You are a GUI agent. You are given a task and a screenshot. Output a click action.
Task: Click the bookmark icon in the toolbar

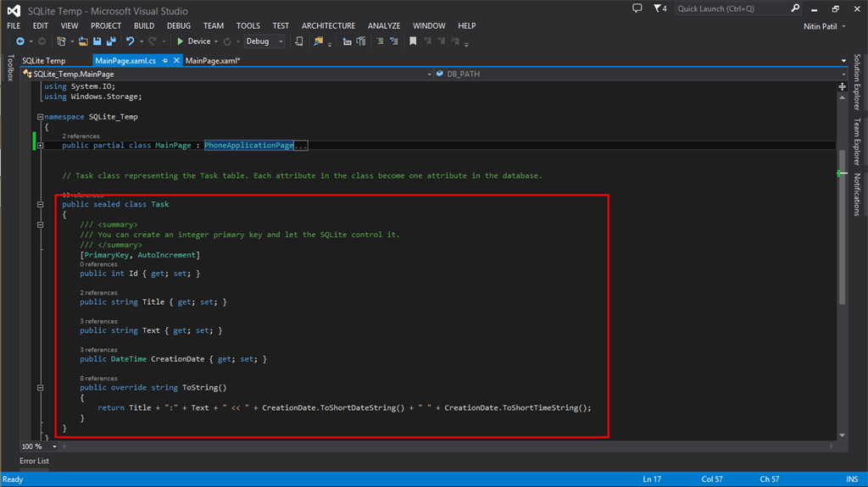413,42
